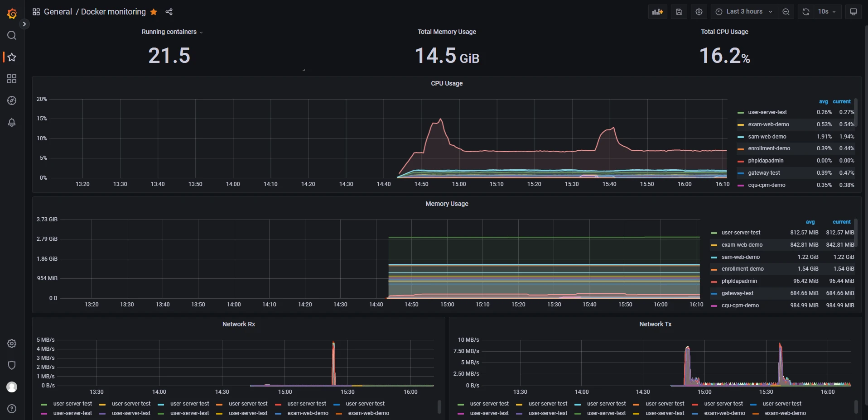Click the Grafana logo in the sidebar
868x420 pixels.
(12, 14)
